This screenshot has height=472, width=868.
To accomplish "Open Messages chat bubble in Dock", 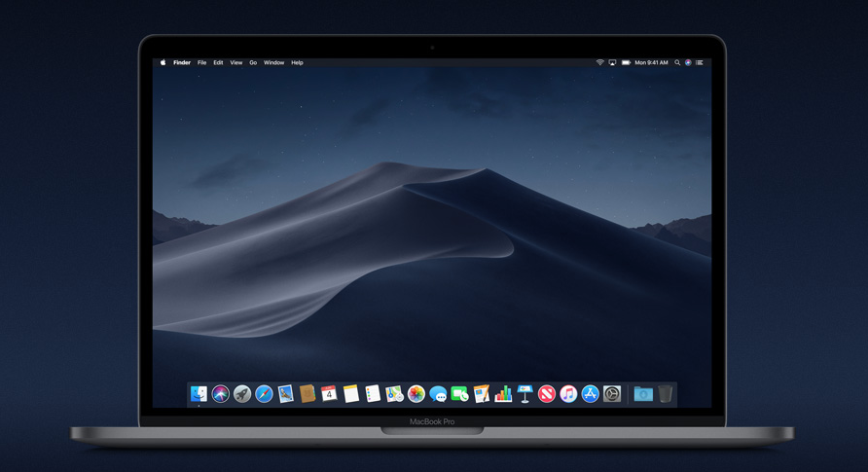I will click(x=438, y=394).
